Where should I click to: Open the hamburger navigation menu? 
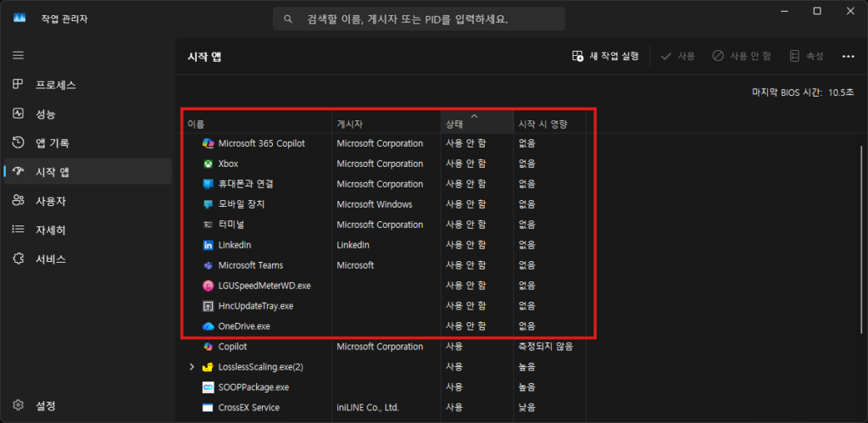click(19, 55)
